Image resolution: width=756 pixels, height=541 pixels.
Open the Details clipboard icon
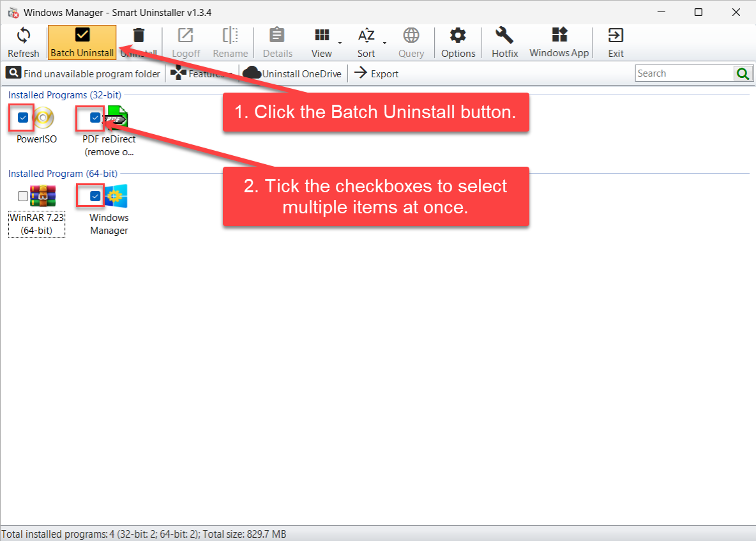pos(276,36)
